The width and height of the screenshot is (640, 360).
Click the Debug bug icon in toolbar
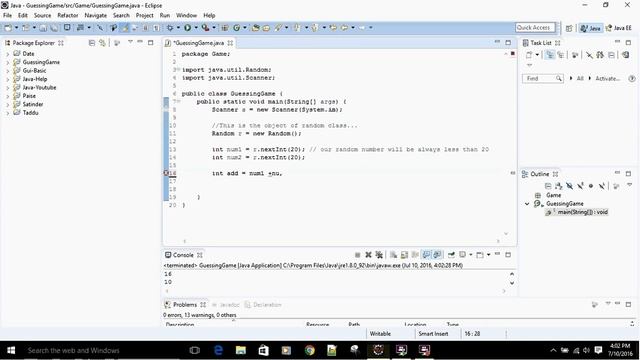point(170,28)
